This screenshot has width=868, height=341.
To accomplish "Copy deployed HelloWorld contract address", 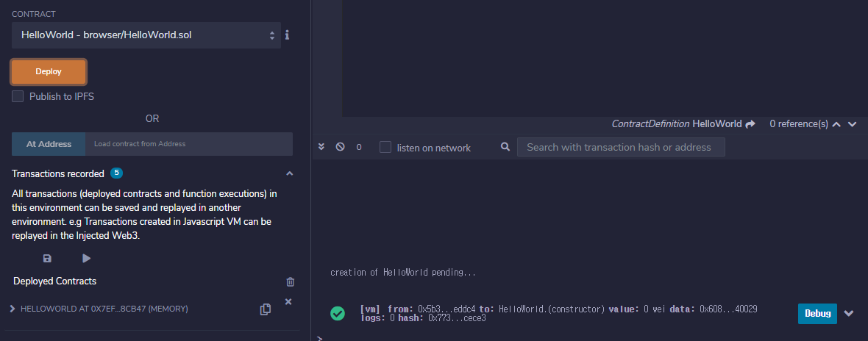I will click(x=265, y=309).
